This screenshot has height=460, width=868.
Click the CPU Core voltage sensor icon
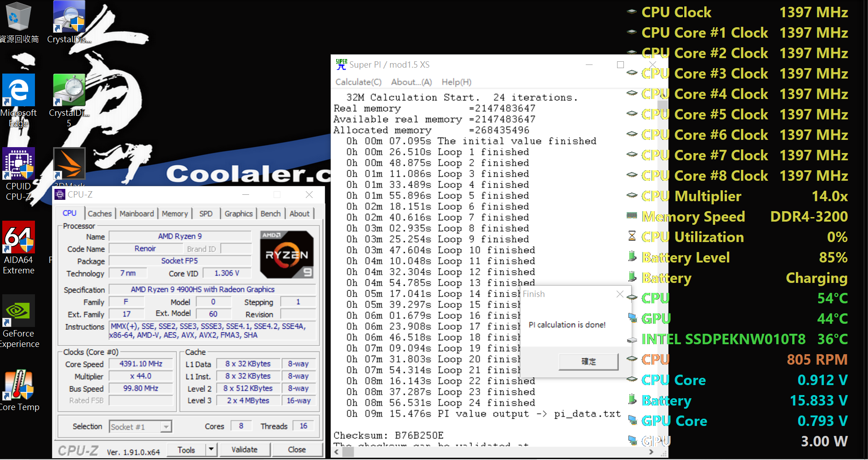point(632,379)
